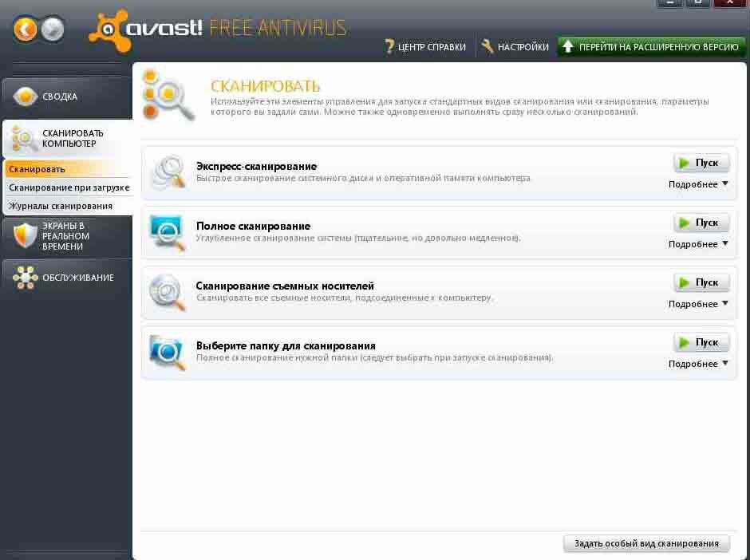Click the Полное сканирование monitor icon

[168, 232]
